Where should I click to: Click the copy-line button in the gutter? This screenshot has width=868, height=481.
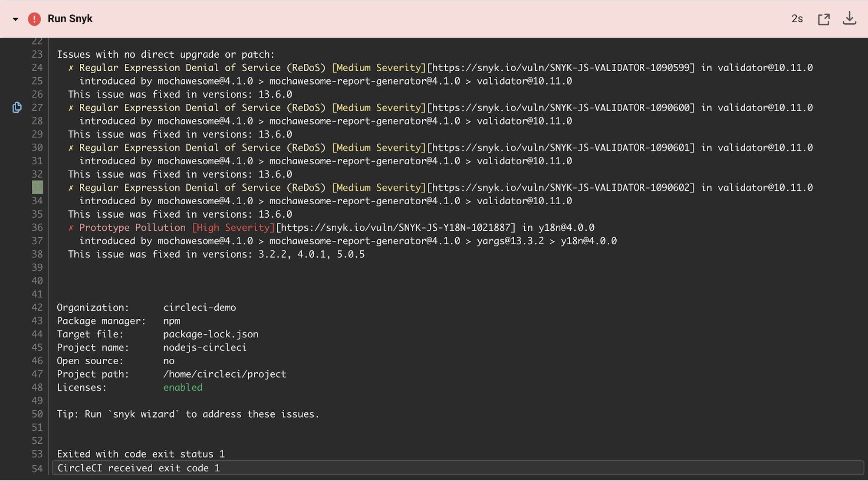16,107
